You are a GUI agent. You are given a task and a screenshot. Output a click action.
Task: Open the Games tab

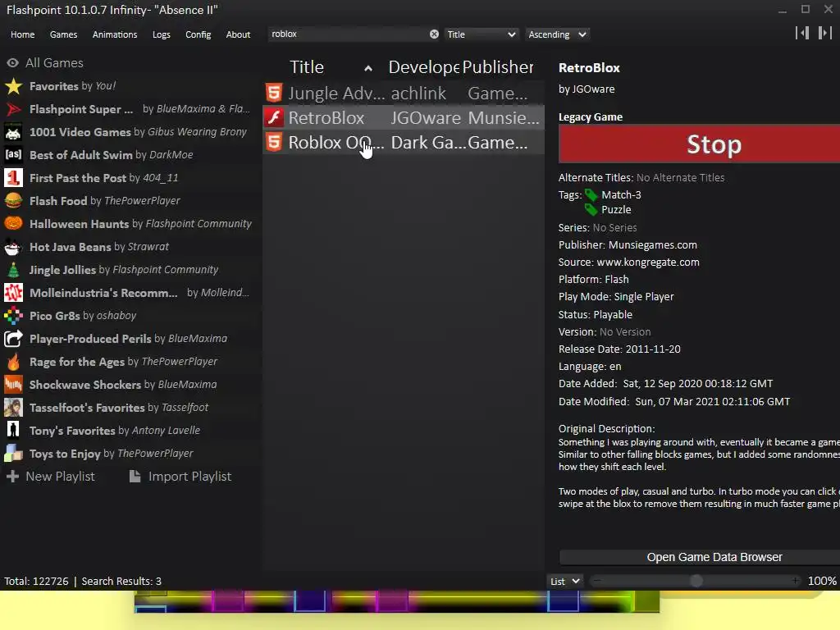[x=63, y=34]
